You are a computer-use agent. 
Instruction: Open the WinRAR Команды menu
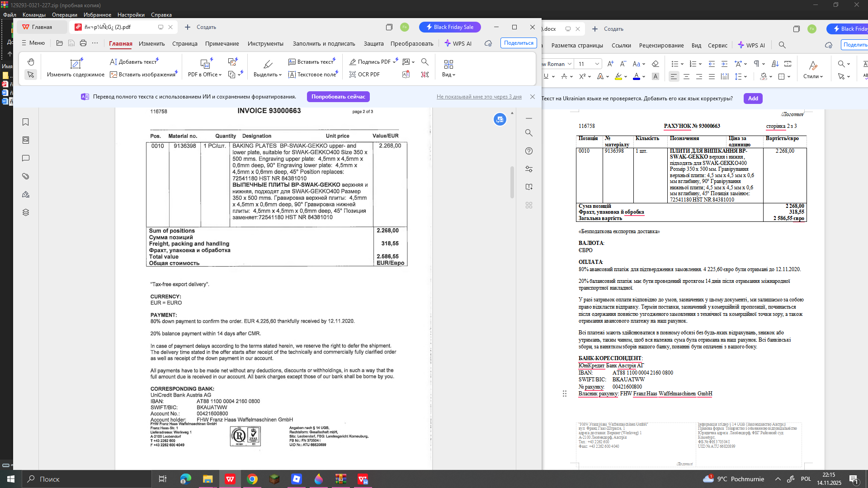[34, 15]
